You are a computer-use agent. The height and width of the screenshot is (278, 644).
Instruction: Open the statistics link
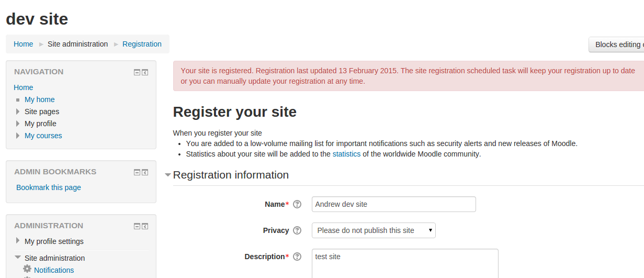tap(346, 154)
